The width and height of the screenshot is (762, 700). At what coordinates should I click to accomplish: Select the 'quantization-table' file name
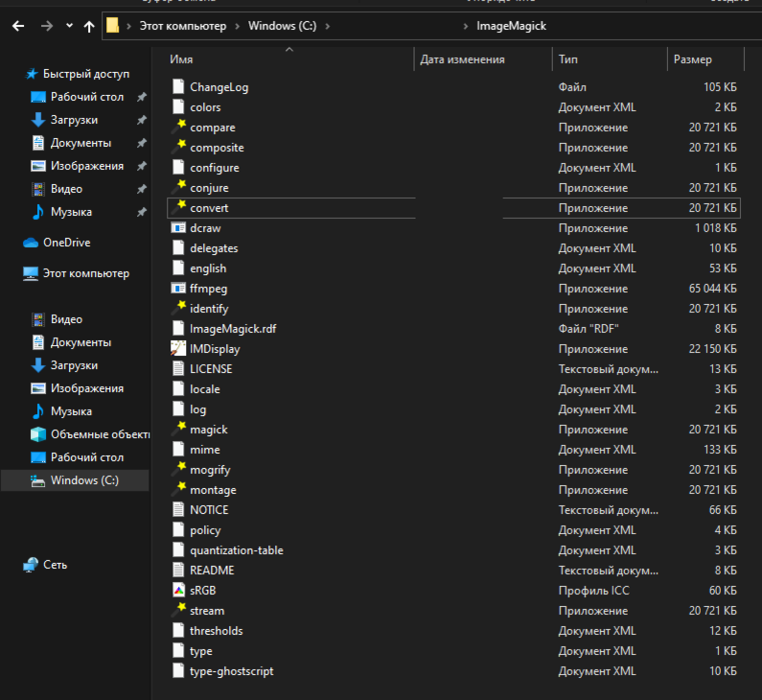[236, 550]
